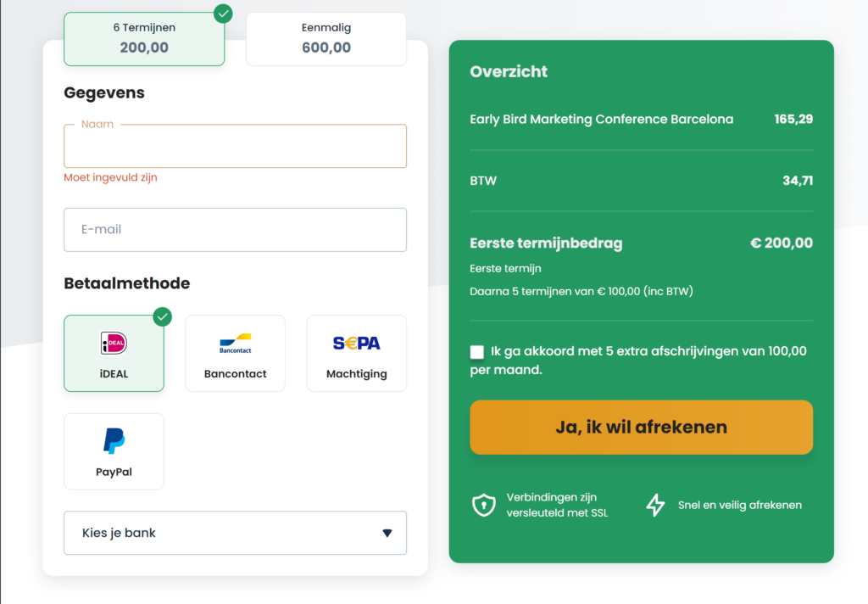Switch to Eenmalig 600,00 payment option
Screen dimensions: 868x604
pos(326,39)
